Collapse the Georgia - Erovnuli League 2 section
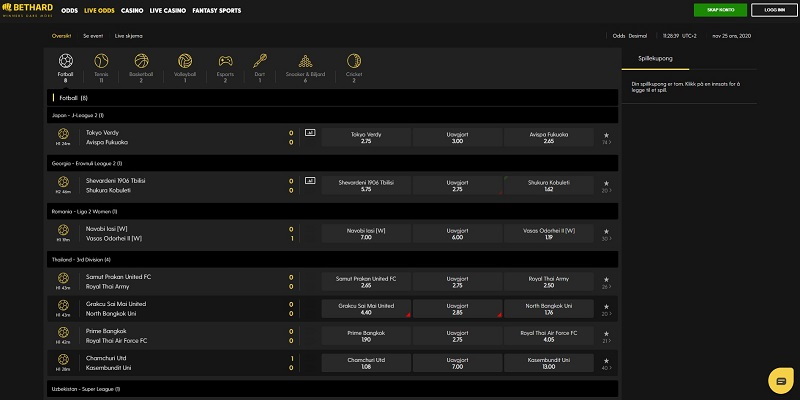800x400 pixels. [x=332, y=163]
